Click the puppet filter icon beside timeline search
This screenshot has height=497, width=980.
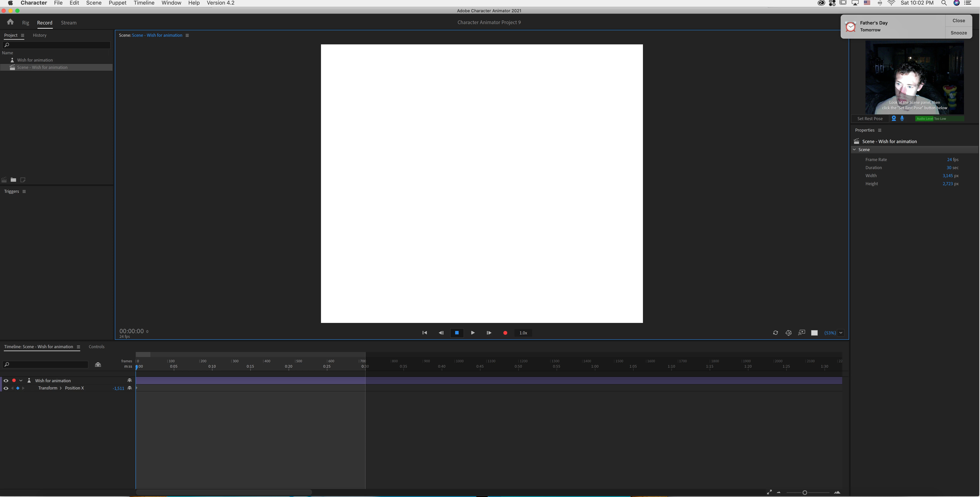point(98,365)
